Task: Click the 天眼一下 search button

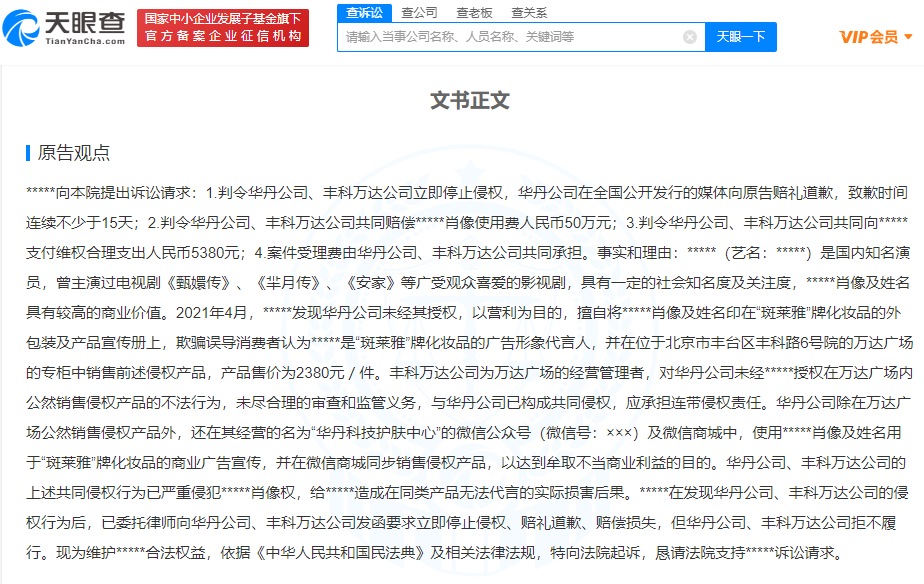Action: click(741, 37)
